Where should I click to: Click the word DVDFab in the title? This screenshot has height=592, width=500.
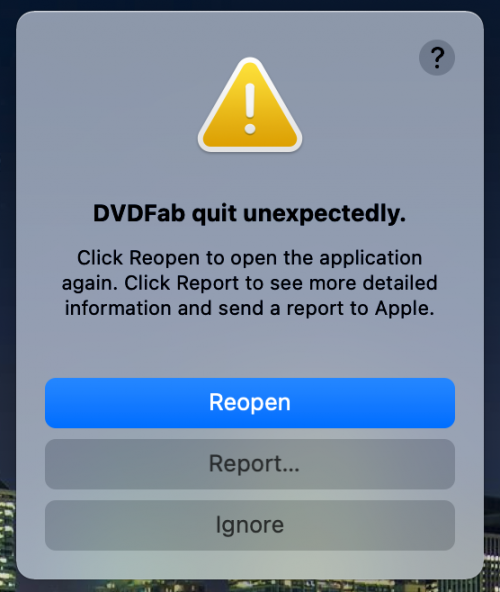(139, 213)
